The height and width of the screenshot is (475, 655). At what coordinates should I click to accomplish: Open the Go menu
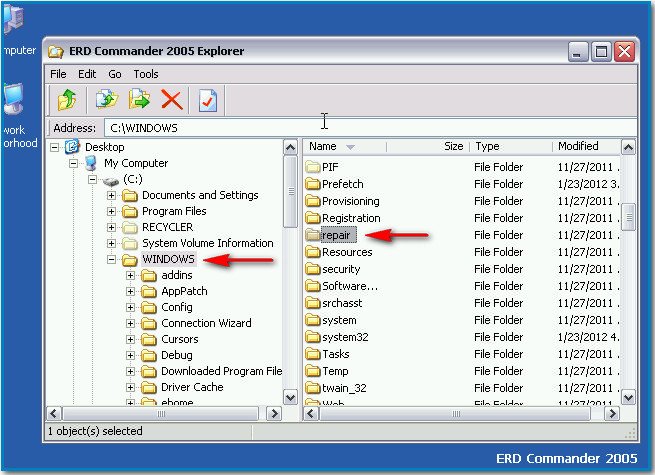click(x=115, y=74)
